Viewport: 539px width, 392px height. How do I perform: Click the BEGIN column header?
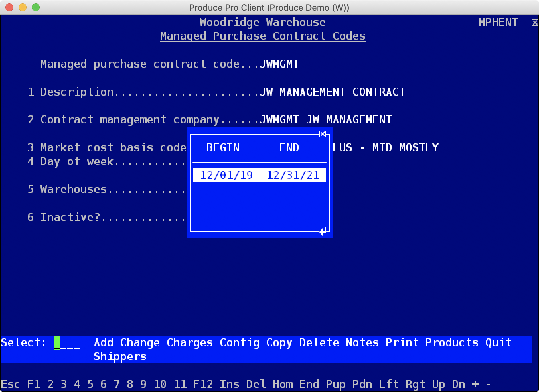click(223, 148)
